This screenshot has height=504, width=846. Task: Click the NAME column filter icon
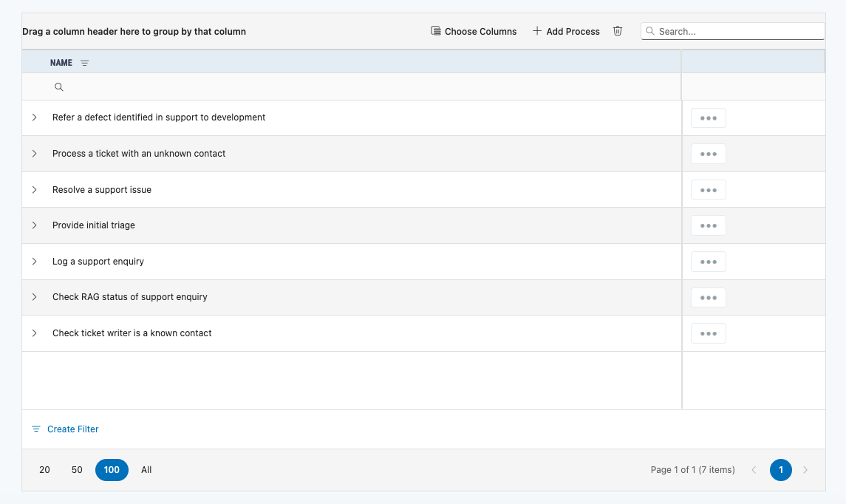tap(85, 63)
